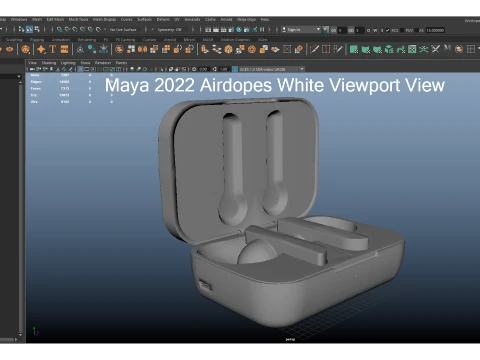Apply Planar UV mapping green icon

pyautogui.click(x=354, y=49)
